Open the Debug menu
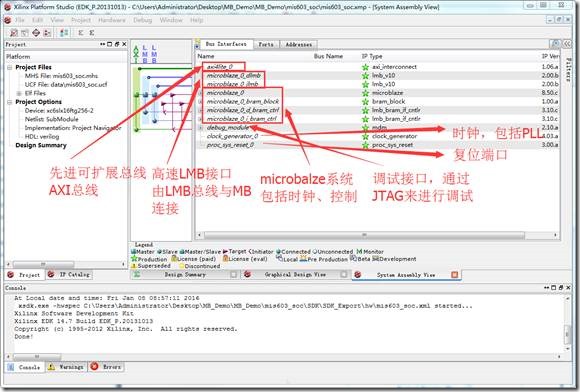This screenshot has width=580, height=392. point(142,20)
